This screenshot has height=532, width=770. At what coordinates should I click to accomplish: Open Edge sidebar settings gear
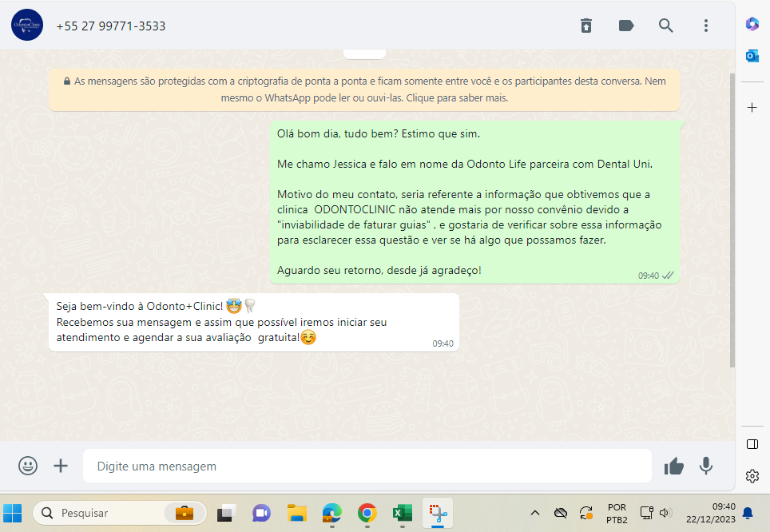[752, 476]
